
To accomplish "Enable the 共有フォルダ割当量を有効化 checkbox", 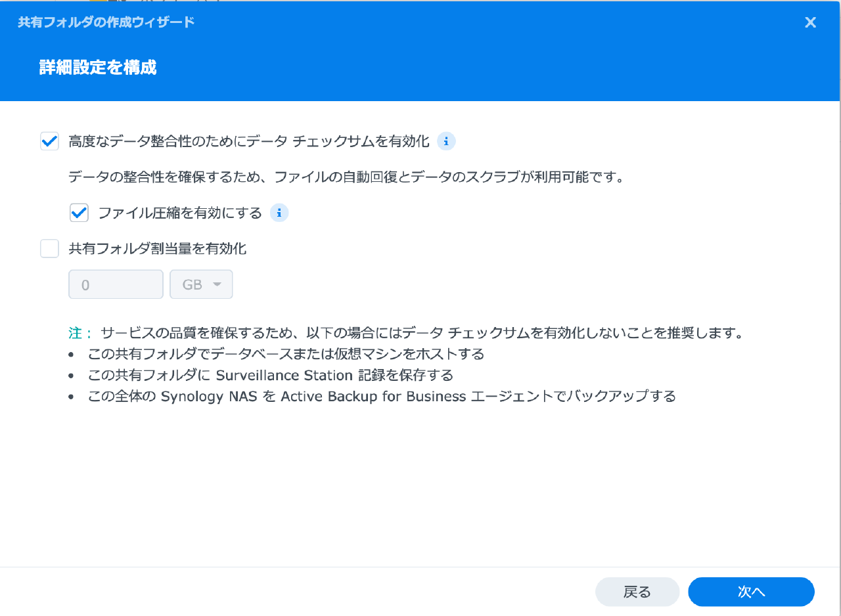I will click(50, 248).
